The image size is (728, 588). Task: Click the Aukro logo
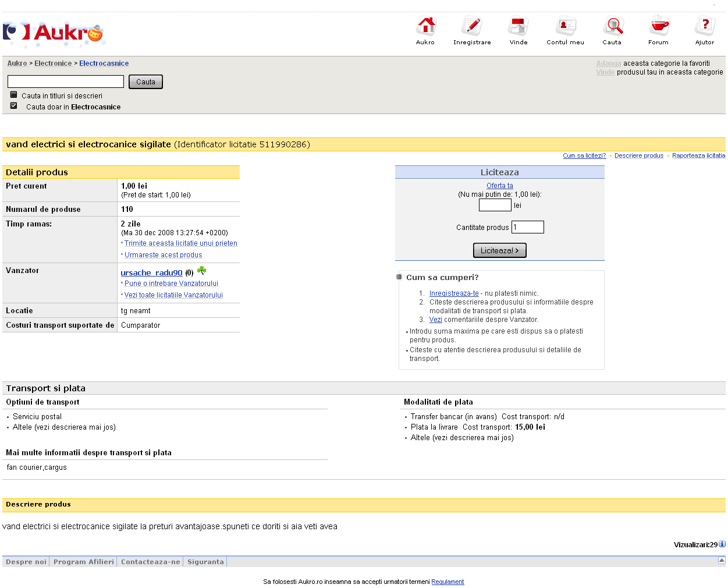point(53,34)
